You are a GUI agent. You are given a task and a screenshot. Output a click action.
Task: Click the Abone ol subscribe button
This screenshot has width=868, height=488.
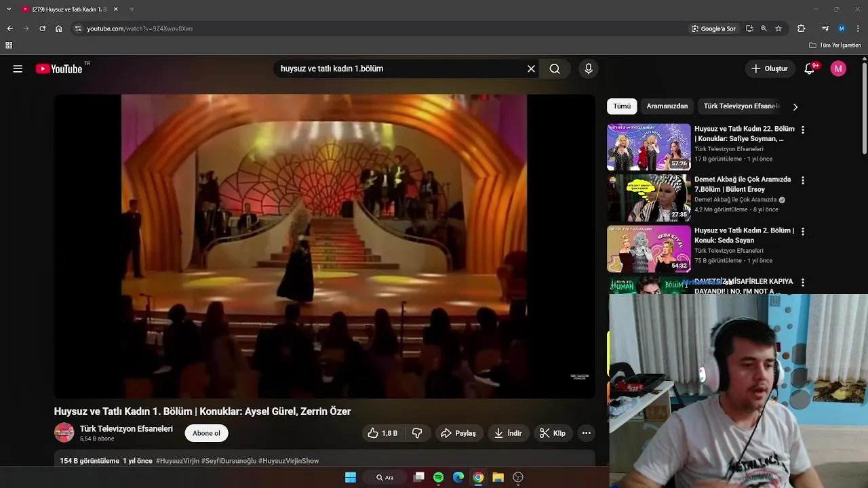pyautogui.click(x=206, y=433)
